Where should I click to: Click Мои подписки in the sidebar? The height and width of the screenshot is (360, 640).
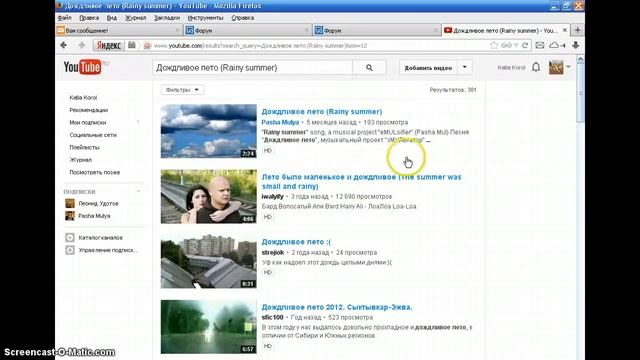[88, 122]
